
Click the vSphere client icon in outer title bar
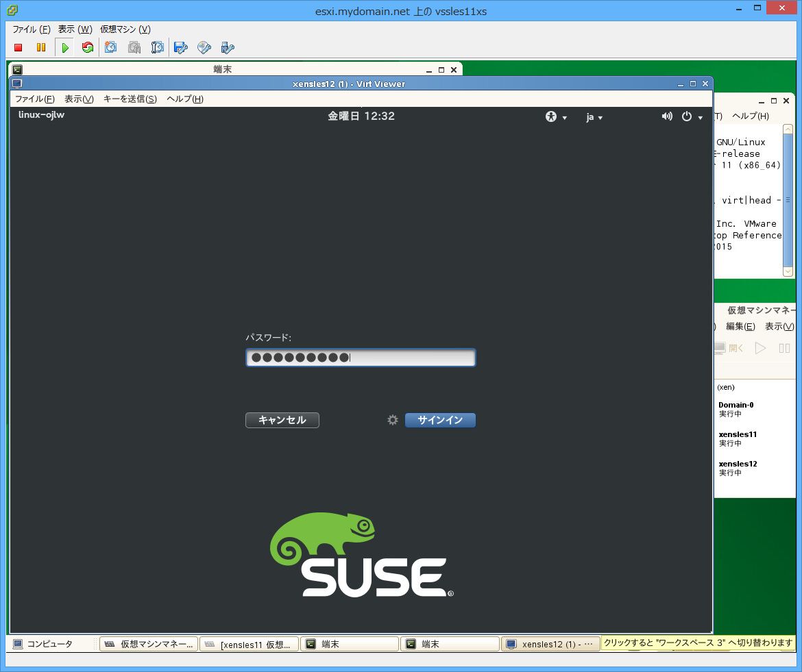pos(12,10)
